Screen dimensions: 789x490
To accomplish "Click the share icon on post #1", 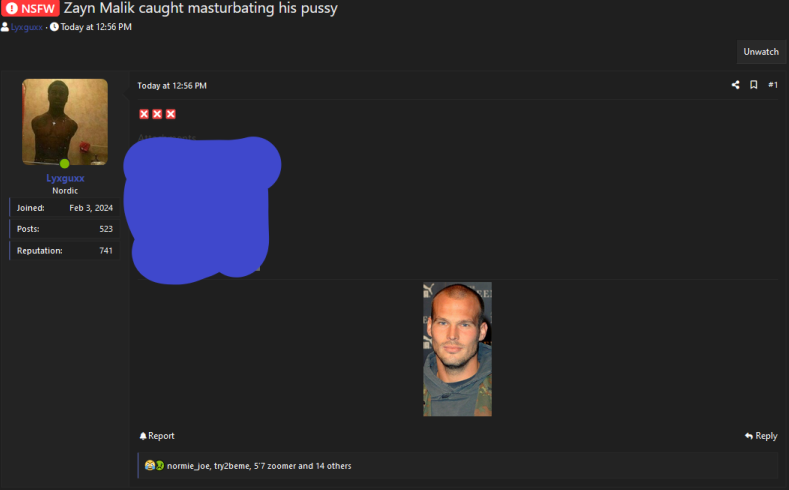I will [735, 85].
